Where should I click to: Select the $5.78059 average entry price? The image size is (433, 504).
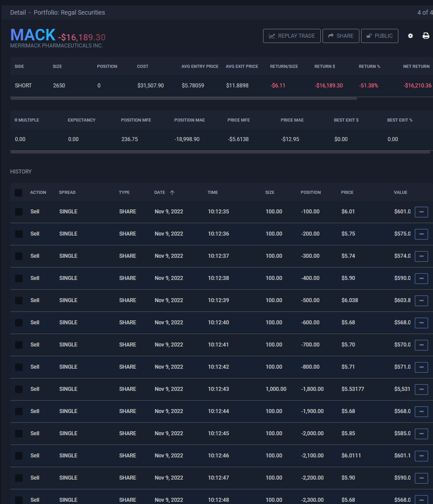tap(193, 86)
